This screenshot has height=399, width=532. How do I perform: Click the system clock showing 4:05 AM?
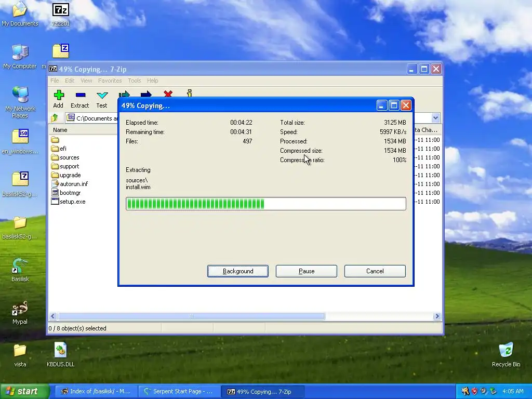(513, 392)
